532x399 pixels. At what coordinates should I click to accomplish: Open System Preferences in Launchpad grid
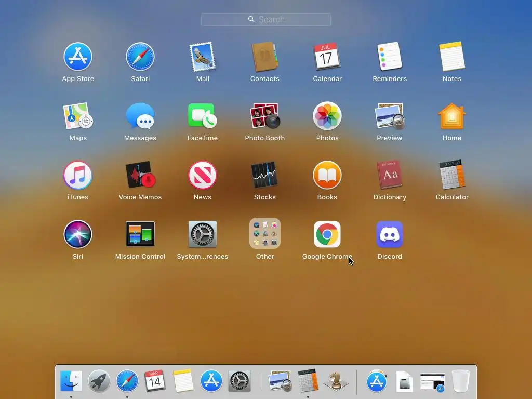coord(203,234)
